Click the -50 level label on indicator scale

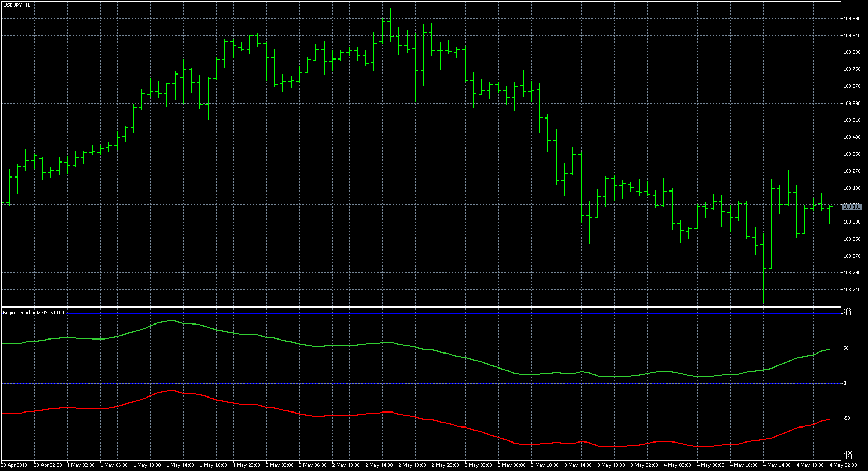[x=847, y=418]
